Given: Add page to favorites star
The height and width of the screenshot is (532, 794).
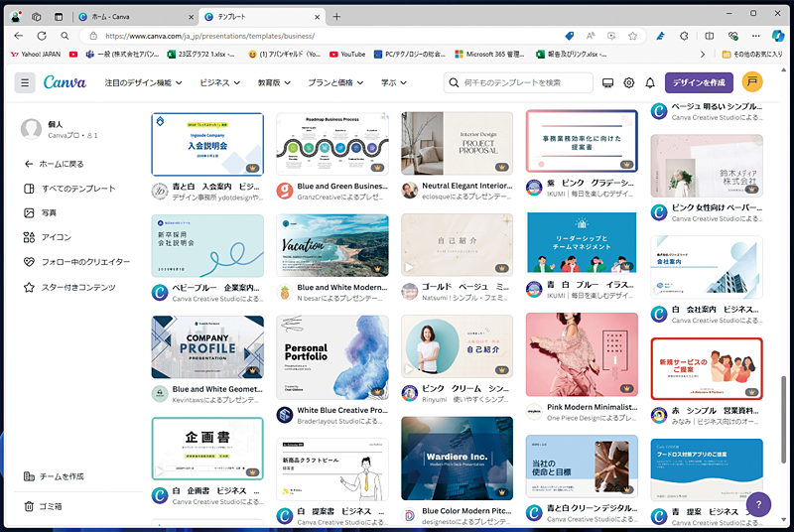Looking at the screenshot, I should 632,36.
